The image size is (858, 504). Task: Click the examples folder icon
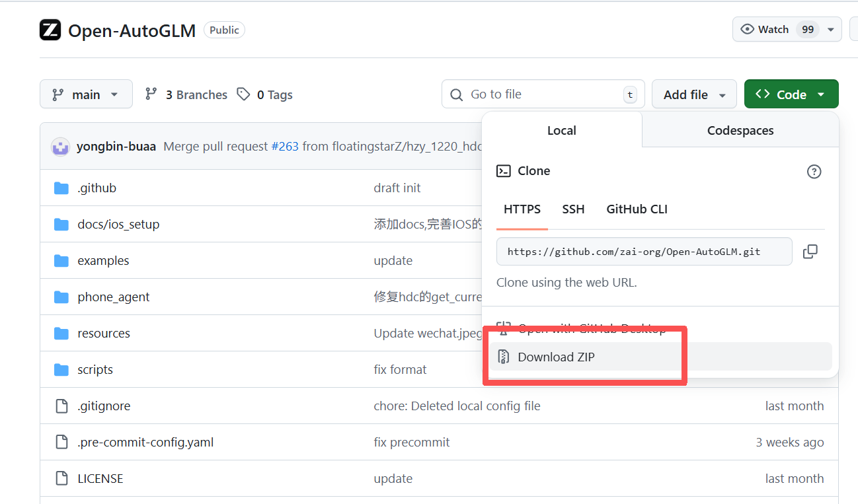(61, 261)
